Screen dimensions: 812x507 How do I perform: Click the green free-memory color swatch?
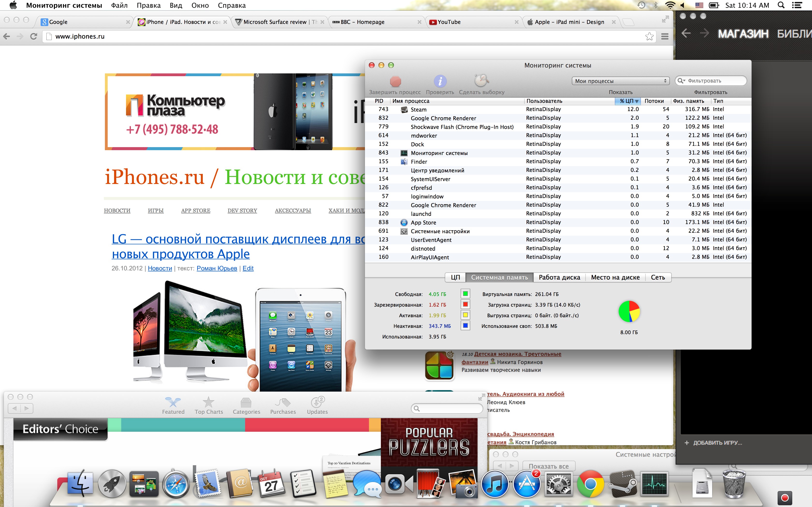pos(465,294)
